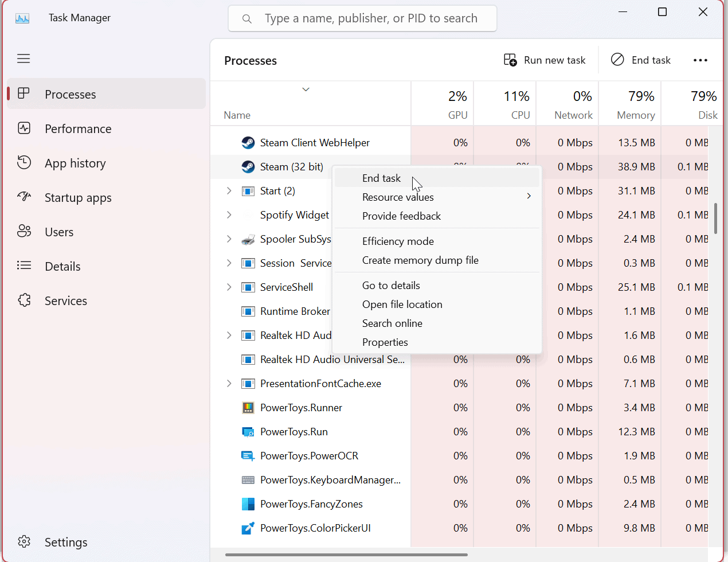Select the Users section
Viewport: 728px width, 562px height.
58,232
